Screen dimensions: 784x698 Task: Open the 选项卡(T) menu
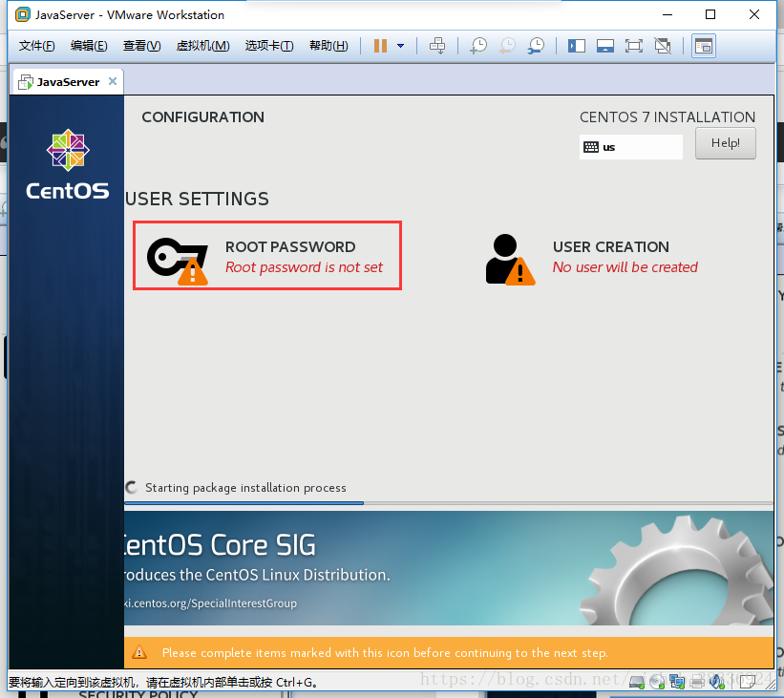click(x=269, y=46)
